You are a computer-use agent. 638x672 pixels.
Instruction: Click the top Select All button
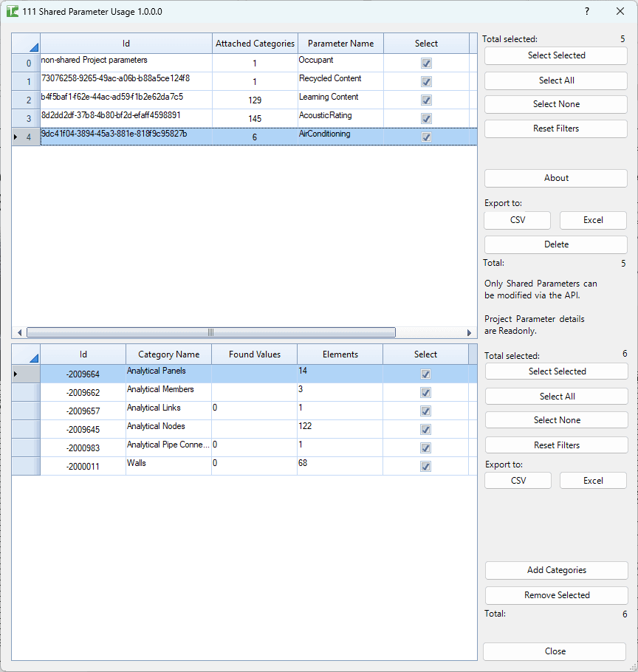tap(556, 80)
